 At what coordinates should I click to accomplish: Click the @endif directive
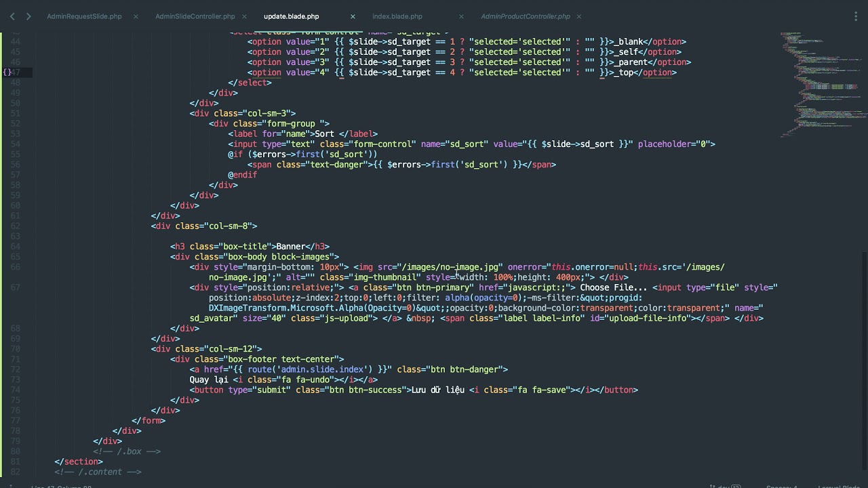point(243,174)
